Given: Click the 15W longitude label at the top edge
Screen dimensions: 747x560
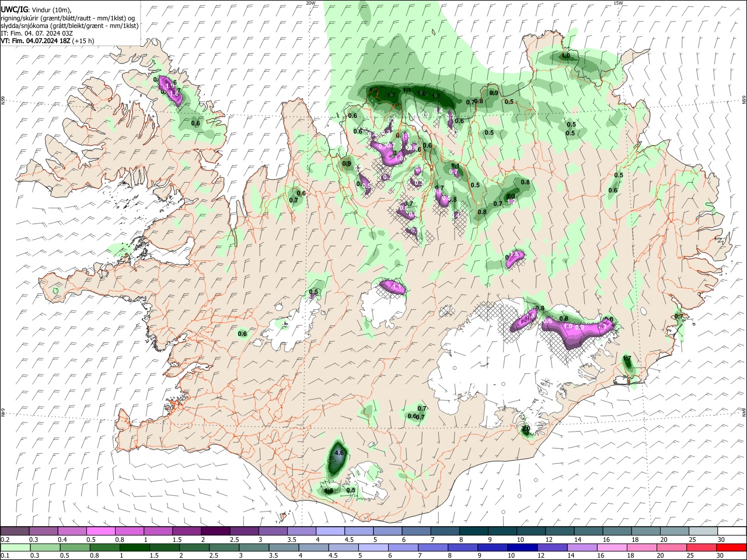Looking at the screenshot, I should [618, 3].
